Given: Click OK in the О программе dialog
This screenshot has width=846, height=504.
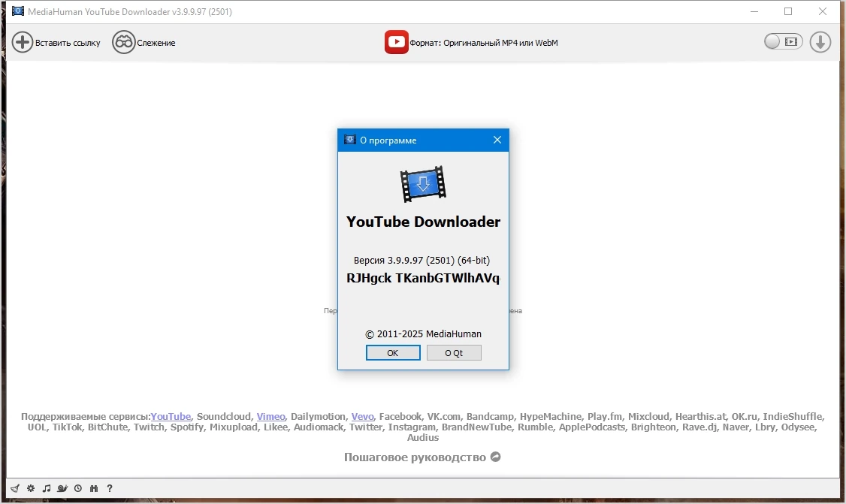Looking at the screenshot, I should click(393, 353).
